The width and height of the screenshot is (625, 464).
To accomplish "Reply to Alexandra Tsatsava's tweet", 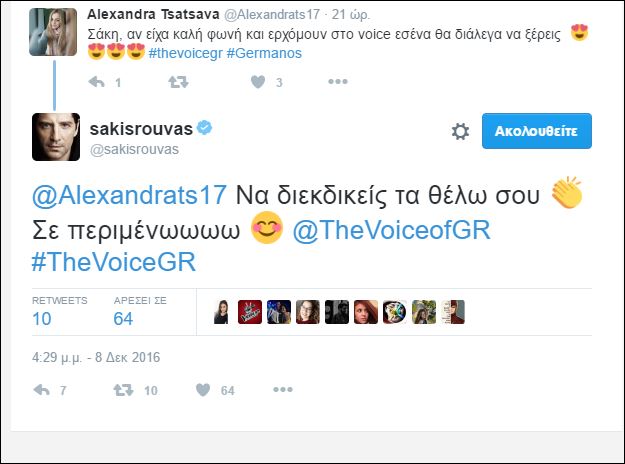I will point(96,82).
